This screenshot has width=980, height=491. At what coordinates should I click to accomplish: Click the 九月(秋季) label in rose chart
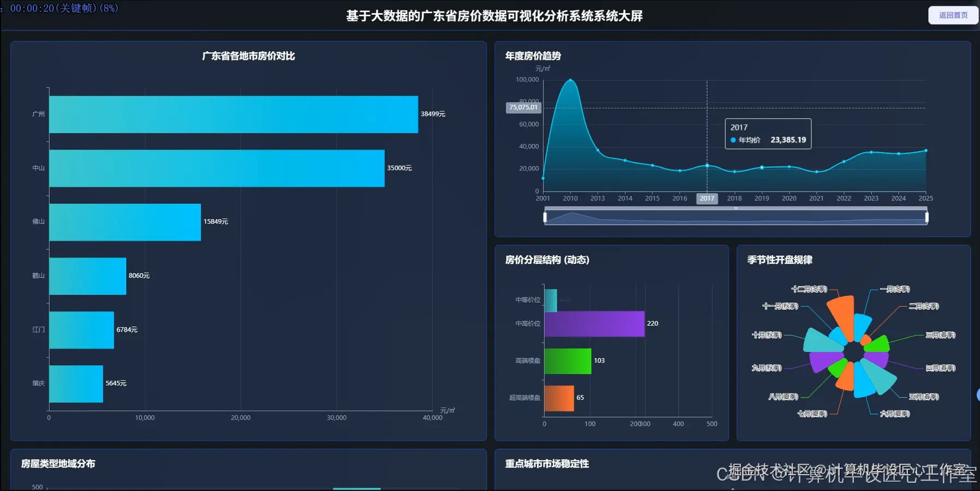pos(767,368)
